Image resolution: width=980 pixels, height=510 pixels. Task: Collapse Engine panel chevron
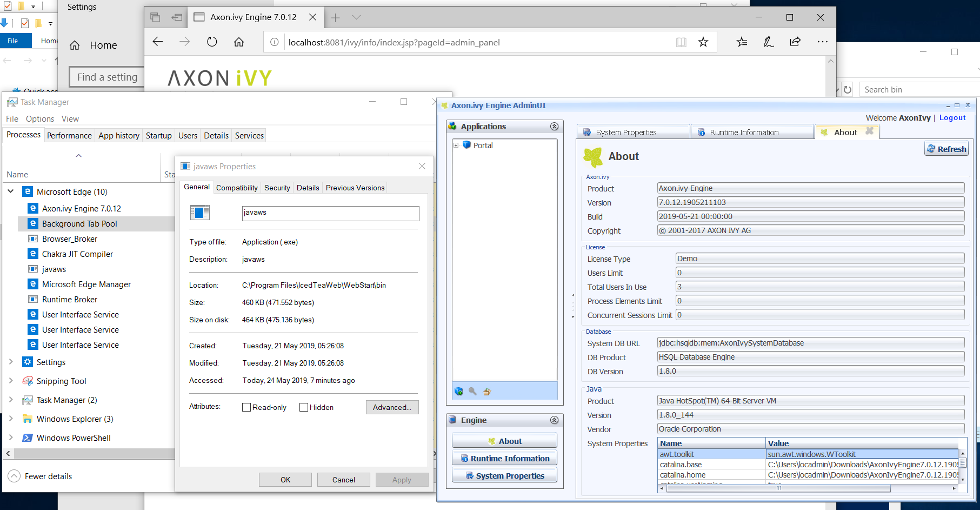[554, 420]
